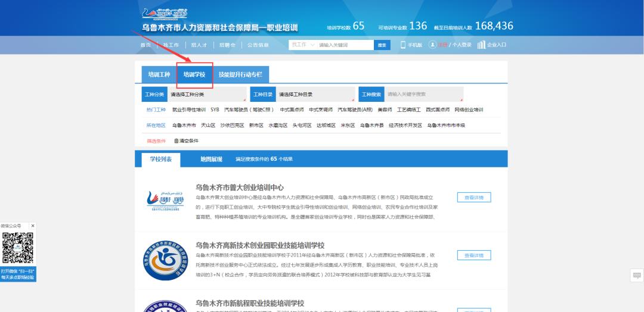Click 查看详情 for 普大创业培训中心

[x=474, y=198]
